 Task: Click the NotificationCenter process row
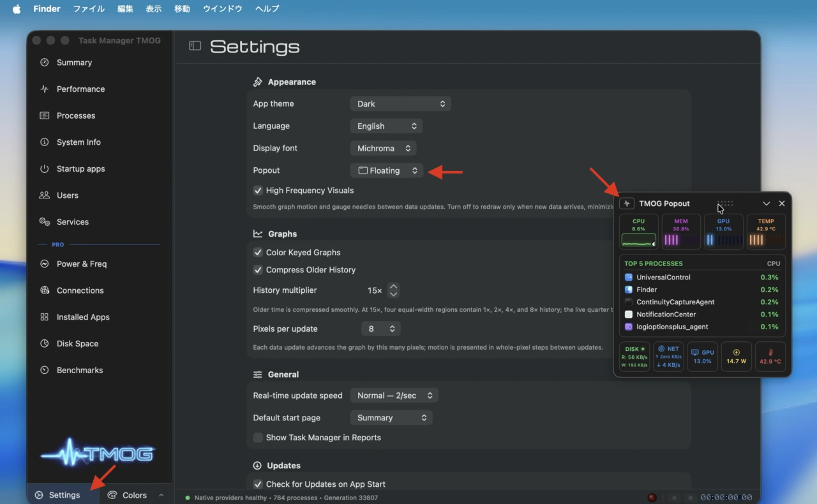click(702, 315)
